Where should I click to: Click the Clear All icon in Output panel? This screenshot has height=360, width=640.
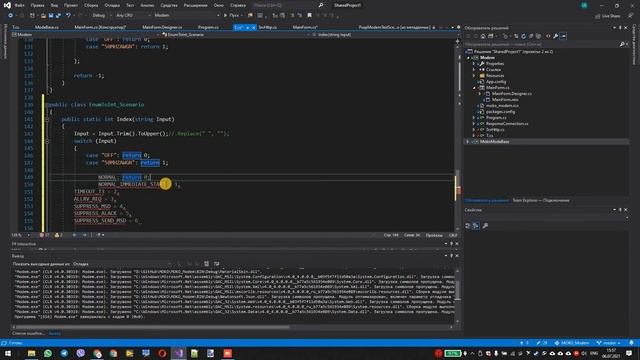point(207,264)
